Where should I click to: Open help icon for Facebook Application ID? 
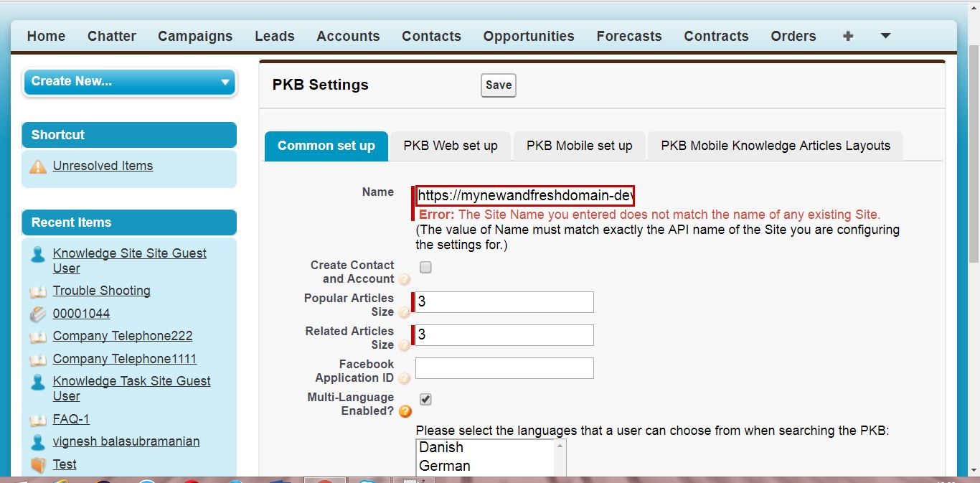coord(405,378)
